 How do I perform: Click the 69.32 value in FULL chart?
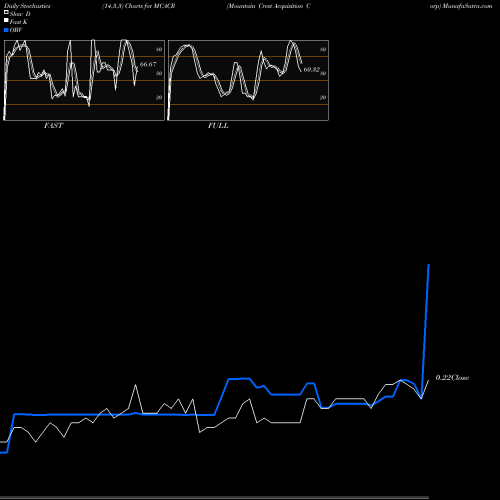pos(312,69)
